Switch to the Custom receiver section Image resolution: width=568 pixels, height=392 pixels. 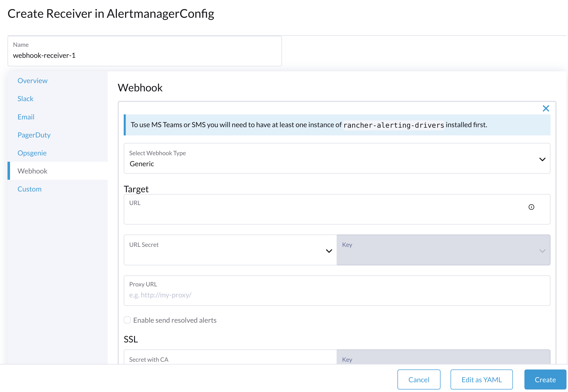pos(29,189)
